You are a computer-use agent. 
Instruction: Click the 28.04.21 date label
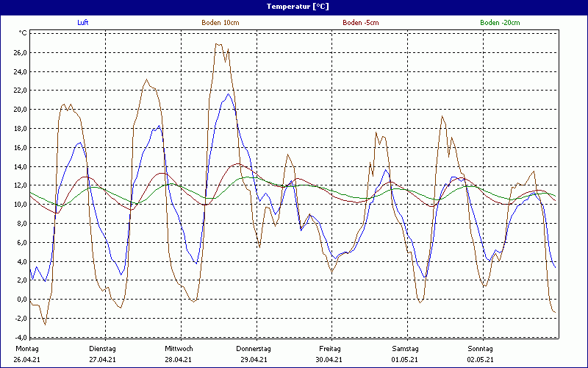(x=178, y=359)
